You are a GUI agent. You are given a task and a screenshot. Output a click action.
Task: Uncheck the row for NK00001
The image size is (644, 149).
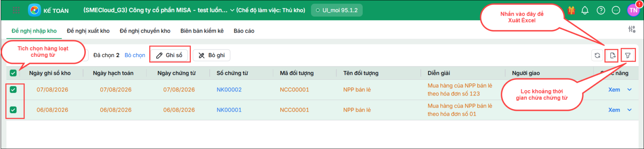pyautogui.click(x=13, y=110)
